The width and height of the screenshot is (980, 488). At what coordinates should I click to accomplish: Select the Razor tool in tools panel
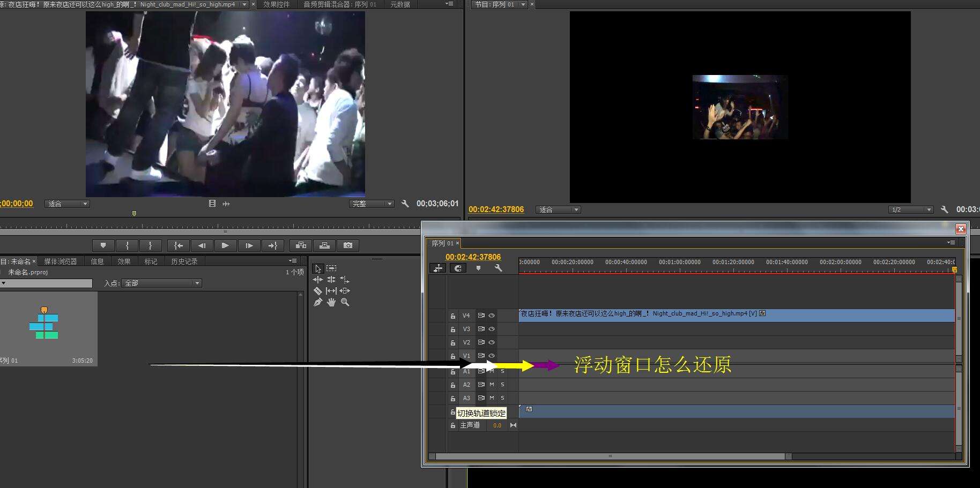[x=317, y=291]
